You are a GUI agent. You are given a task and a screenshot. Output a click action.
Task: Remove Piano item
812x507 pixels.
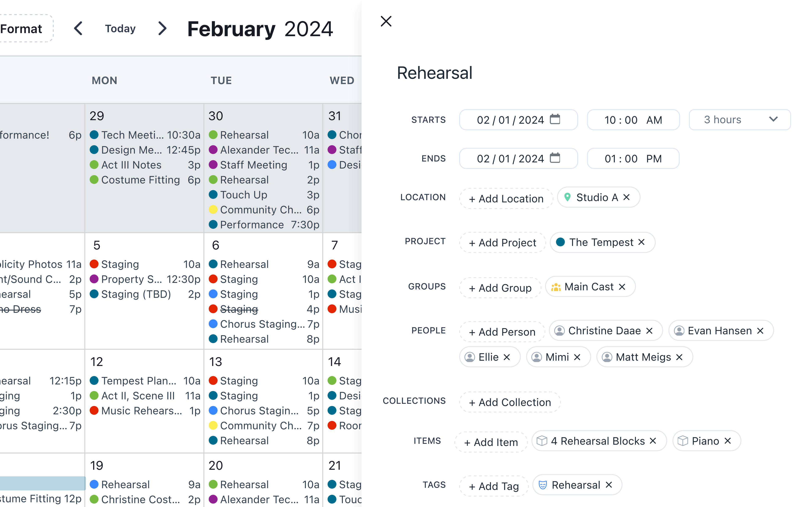pos(727,441)
